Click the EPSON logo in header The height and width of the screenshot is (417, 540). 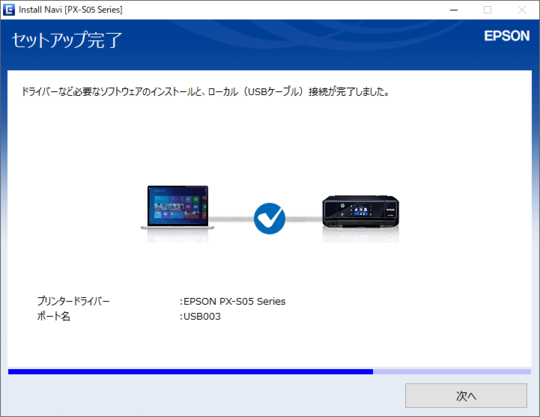coord(507,36)
